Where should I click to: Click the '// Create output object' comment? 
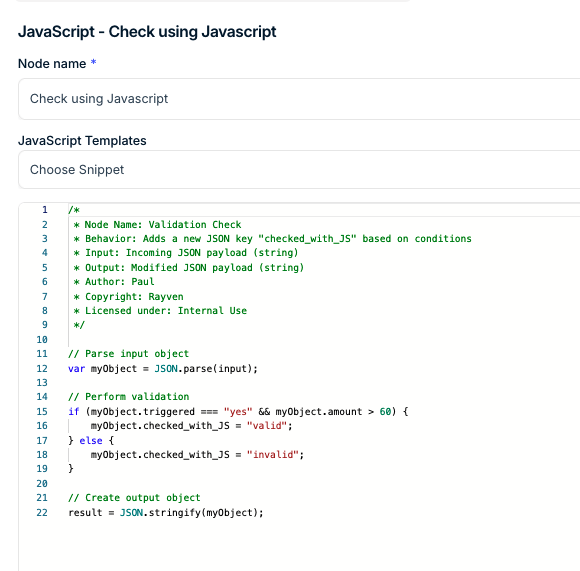pos(134,498)
